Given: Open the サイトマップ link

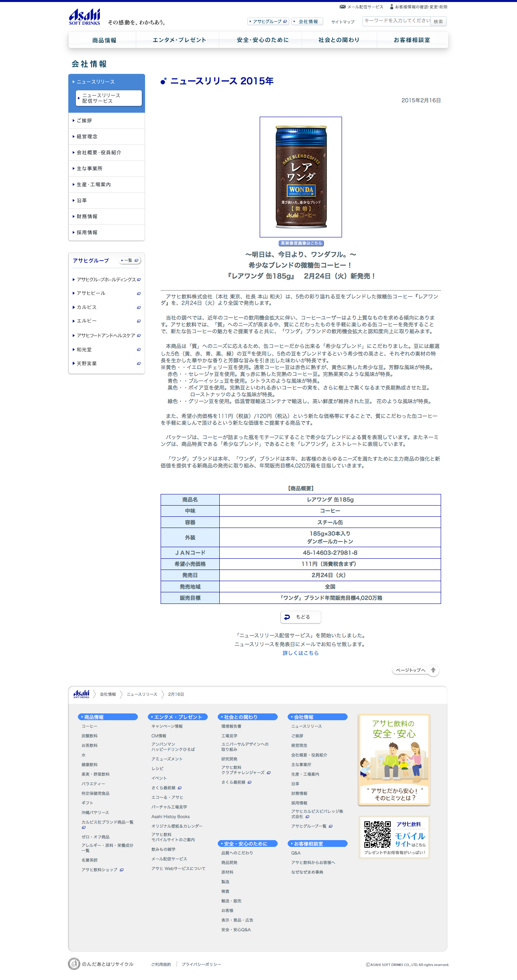Looking at the screenshot, I should [x=343, y=22].
